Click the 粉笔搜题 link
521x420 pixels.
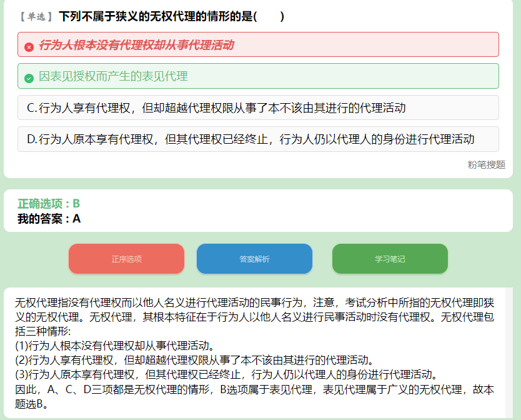487,164
